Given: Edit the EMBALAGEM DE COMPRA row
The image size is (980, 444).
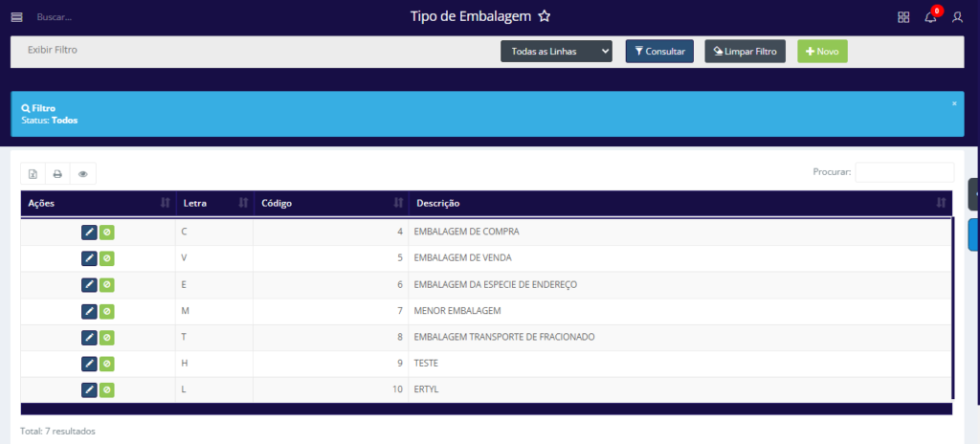Looking at the screenshot, I should [89, 232].
